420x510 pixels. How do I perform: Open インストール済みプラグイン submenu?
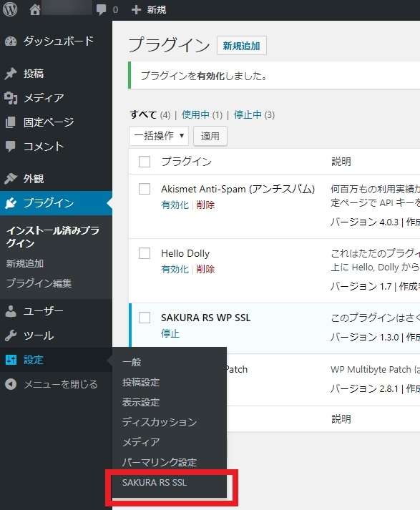tap(53, 237)
